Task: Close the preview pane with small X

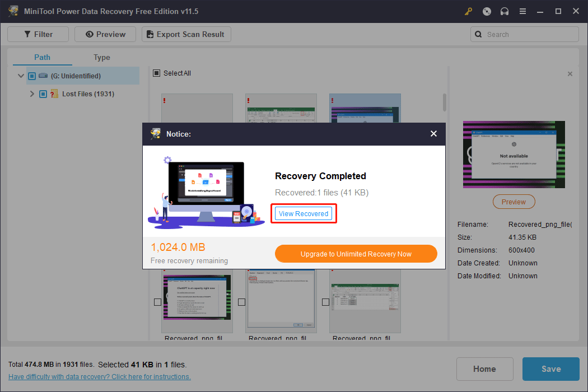Action: click(x=570, y=74)
